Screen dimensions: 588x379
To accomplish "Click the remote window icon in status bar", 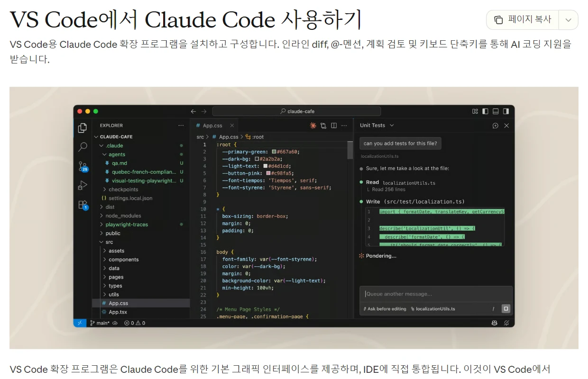I will [80, 323].
